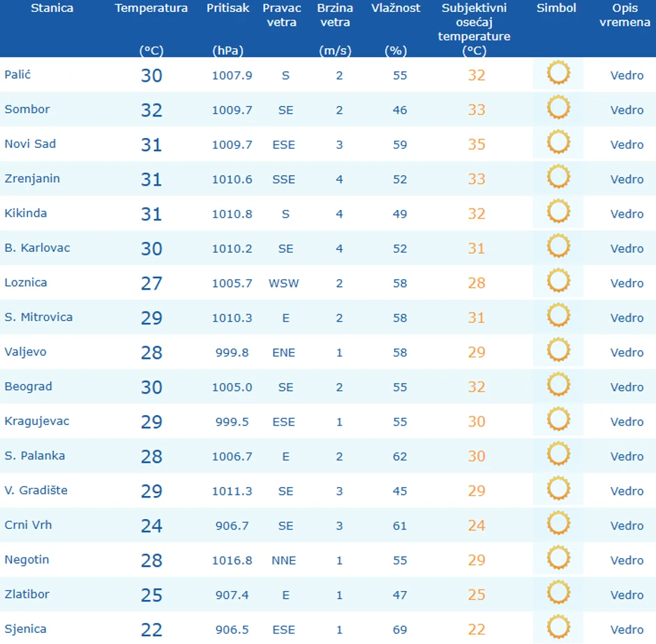Image resolution: width=656 pixels, height=644 pixels.
Task: Click the sunny weather icon for Palić
Action: (x=558, y=73)
